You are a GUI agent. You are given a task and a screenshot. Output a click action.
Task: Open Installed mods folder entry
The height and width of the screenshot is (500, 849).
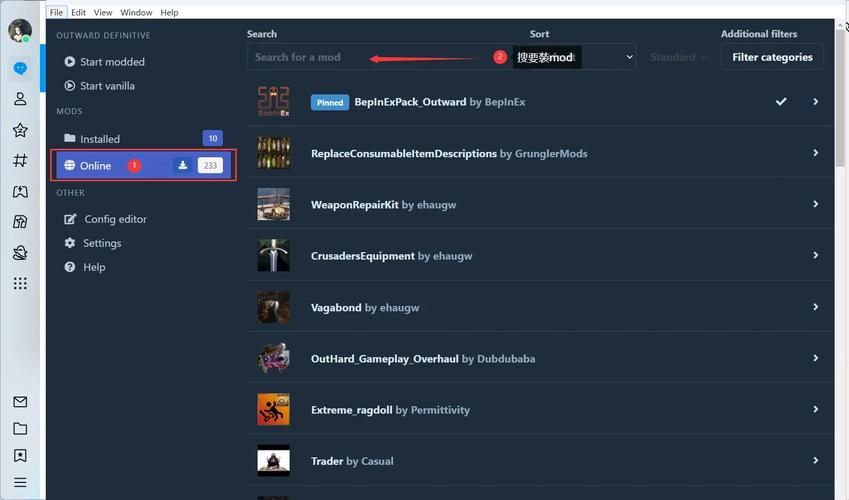(143, 139)
